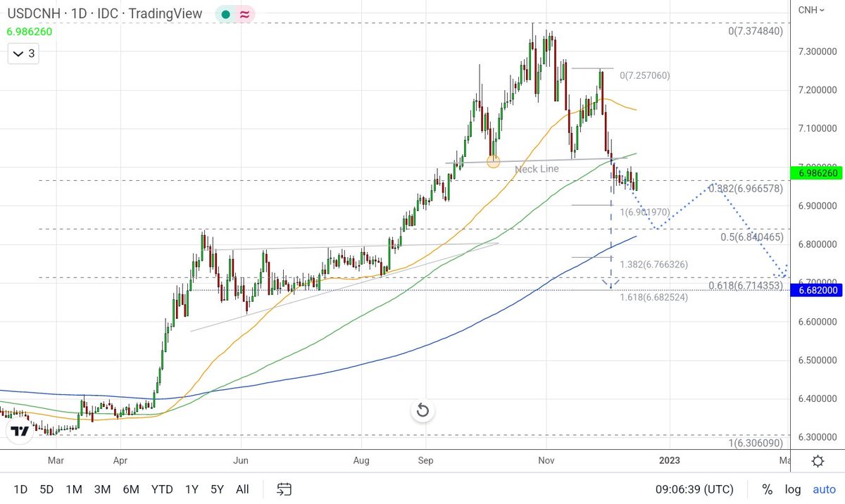
Task: Click extension label 1.382(6.766326)
Action: click(x=654, y=264)
